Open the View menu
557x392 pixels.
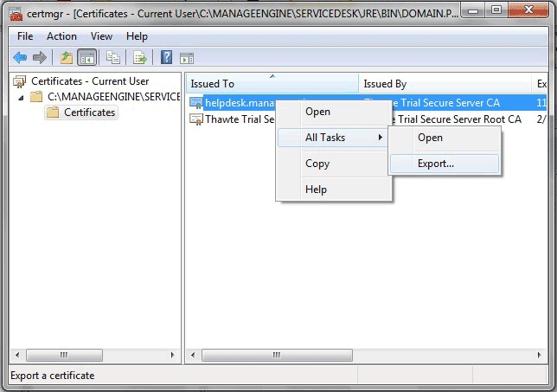coord(101,36)
